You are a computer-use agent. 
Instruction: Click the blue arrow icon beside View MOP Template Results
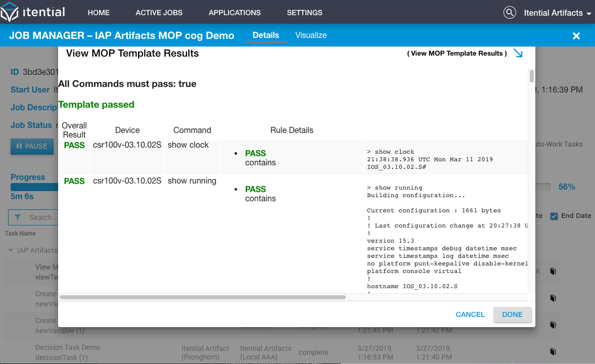coord(518,53)
